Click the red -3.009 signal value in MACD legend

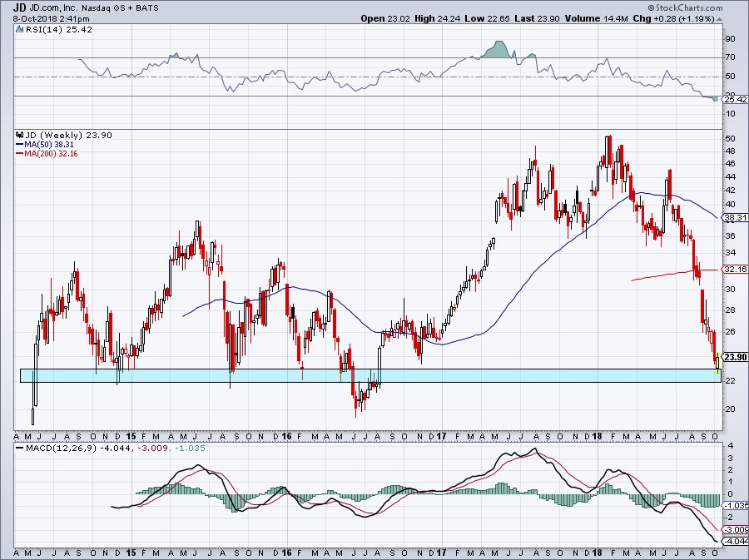pos(152,448)
